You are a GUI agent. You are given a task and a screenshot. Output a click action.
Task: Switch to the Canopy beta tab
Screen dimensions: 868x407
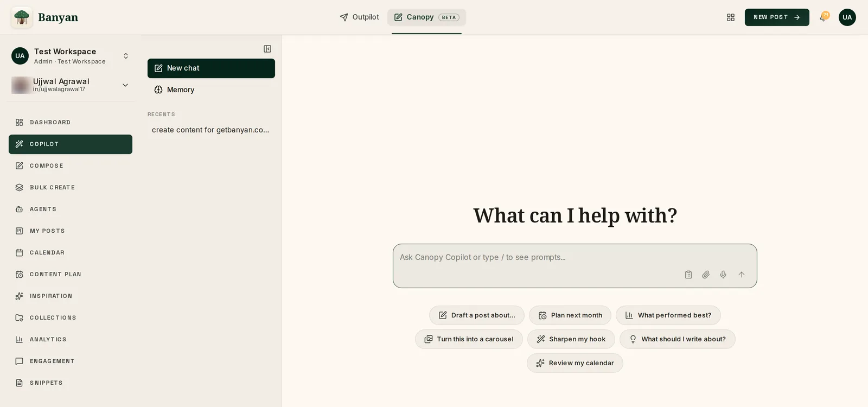426,17
